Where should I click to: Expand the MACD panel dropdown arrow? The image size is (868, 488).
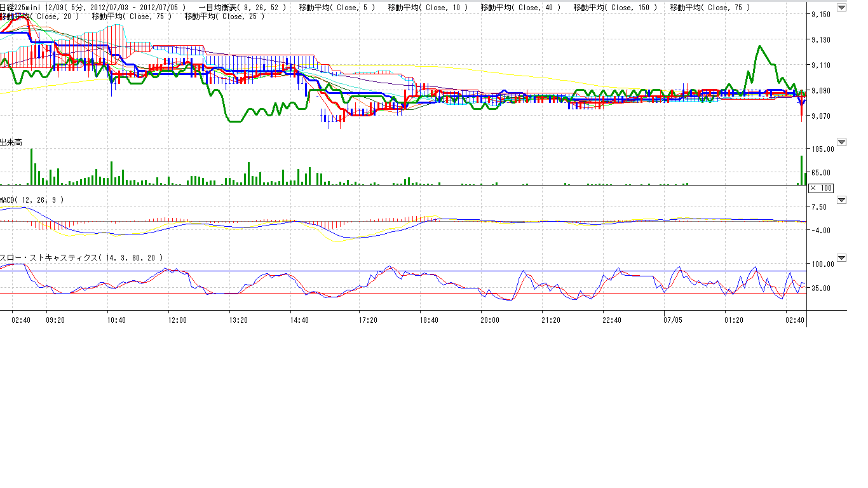coord(841,200)
